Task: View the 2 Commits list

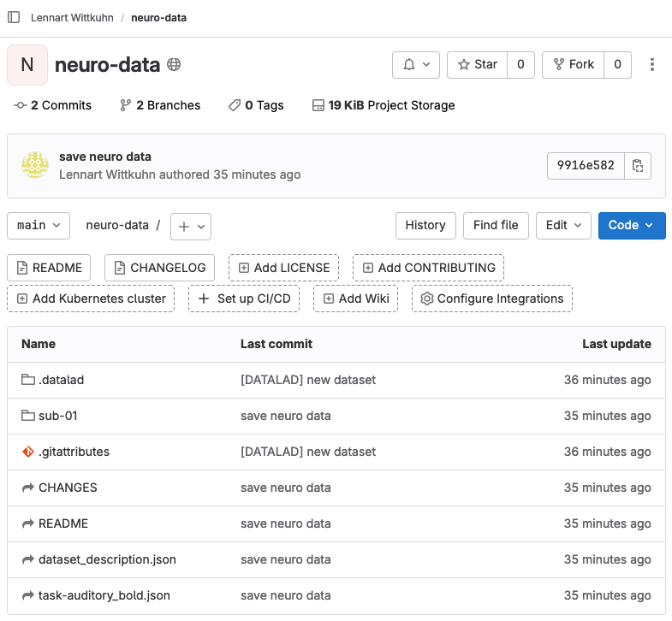Action: (x=53, y=105)
